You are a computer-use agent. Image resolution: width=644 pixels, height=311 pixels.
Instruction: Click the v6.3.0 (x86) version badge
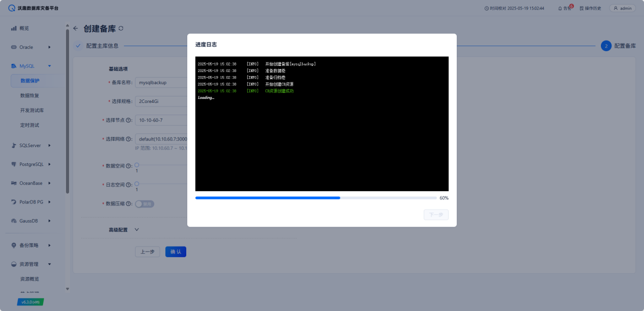pyautogui.click(x=30, y=302)
